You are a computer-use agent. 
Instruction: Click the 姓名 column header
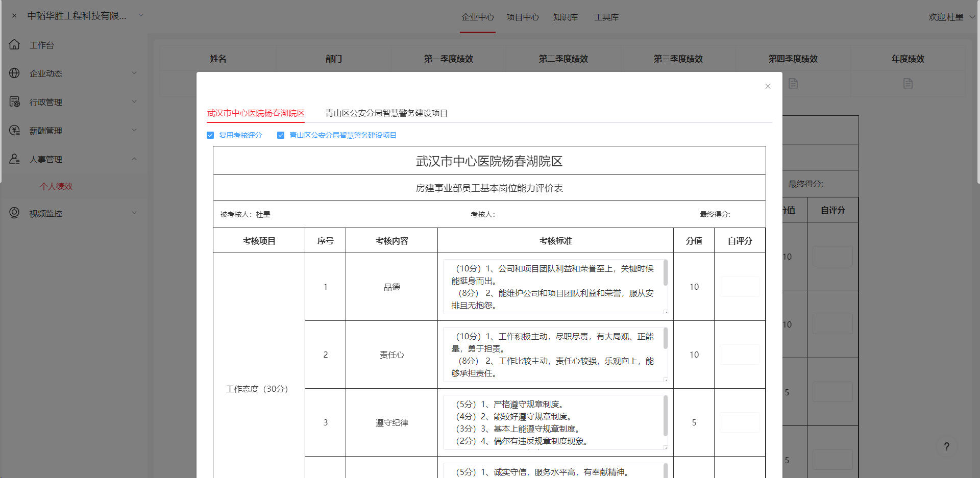coord(218,59)
